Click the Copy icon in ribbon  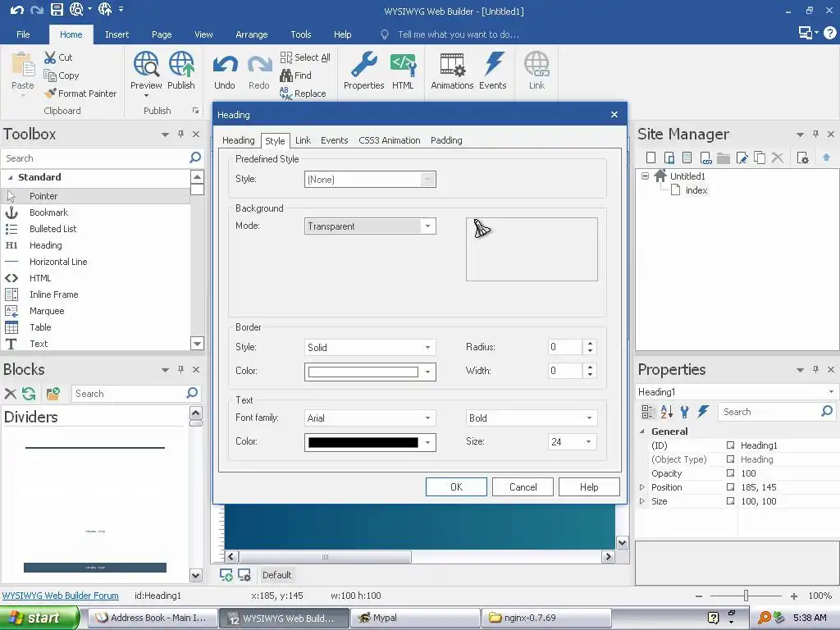click(x=50, y=75)
